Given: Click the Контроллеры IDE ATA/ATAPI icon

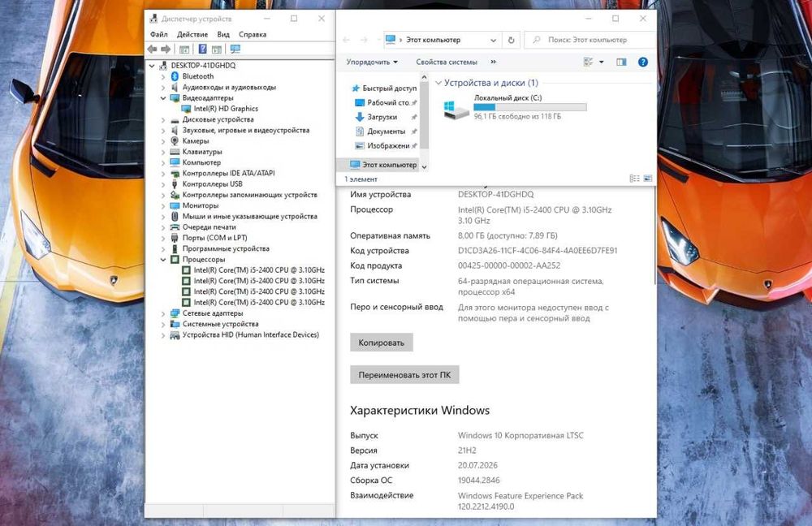Looking at the screenshot, I should [x=175, y=174].
